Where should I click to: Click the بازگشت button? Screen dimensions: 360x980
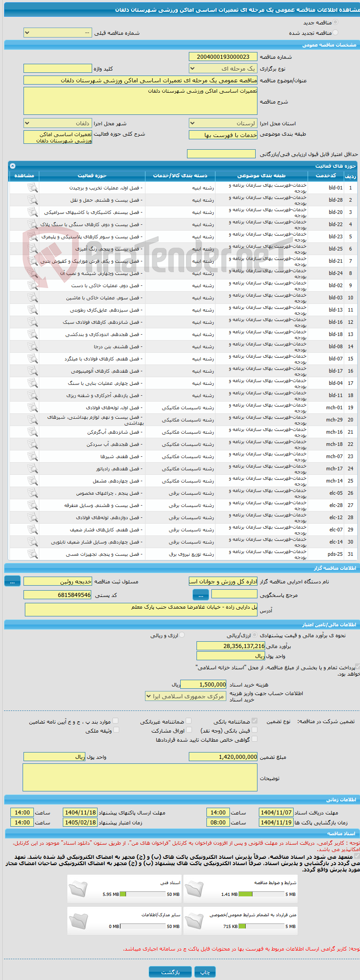coord(170,972)
